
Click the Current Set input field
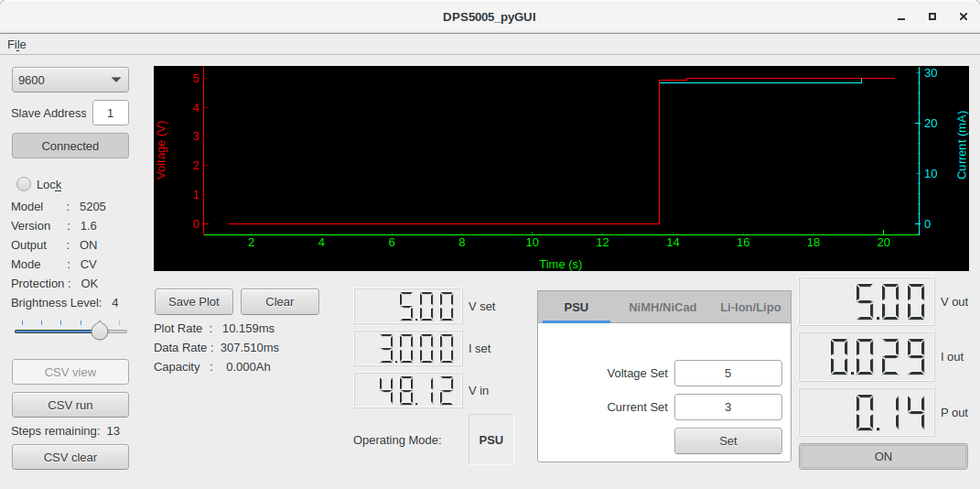pyautogui.click(x=728, y=407)
